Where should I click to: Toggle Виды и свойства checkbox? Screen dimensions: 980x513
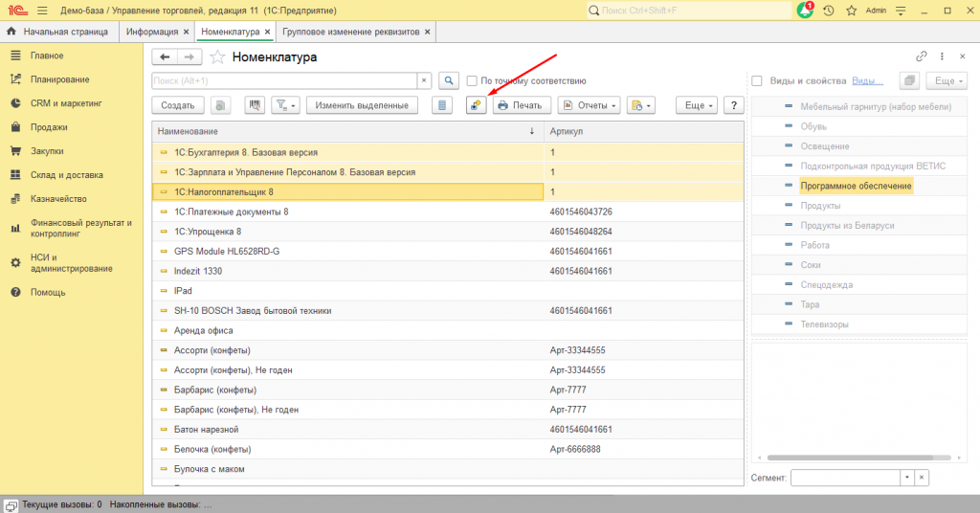[757, 80]
